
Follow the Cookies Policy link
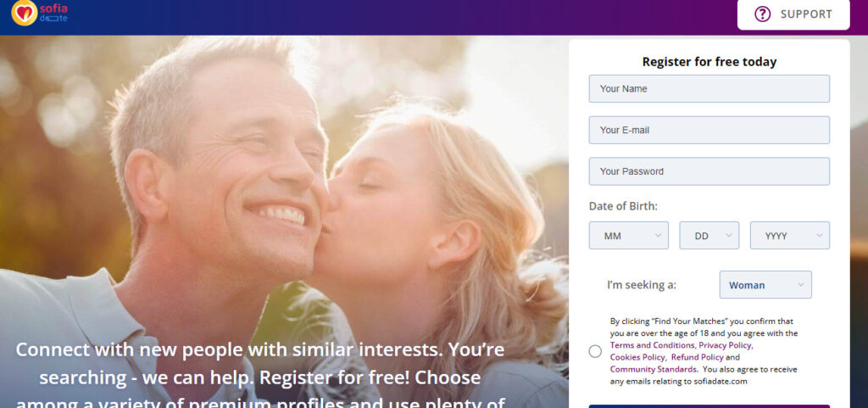tap(637, 357)
